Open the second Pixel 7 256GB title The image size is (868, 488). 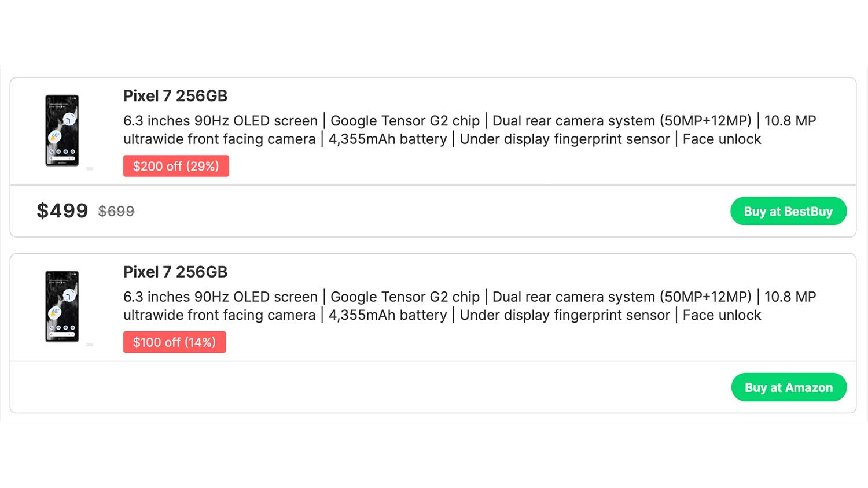point(175,272)
